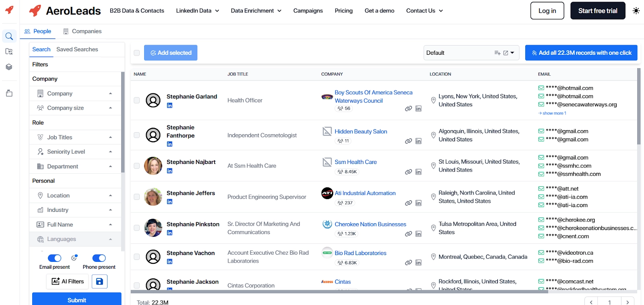The width and height of the screenshot is (644, 305).
Task: Open Cherokee Nation Businesses website link icon
Action: (x=409, y=234)
